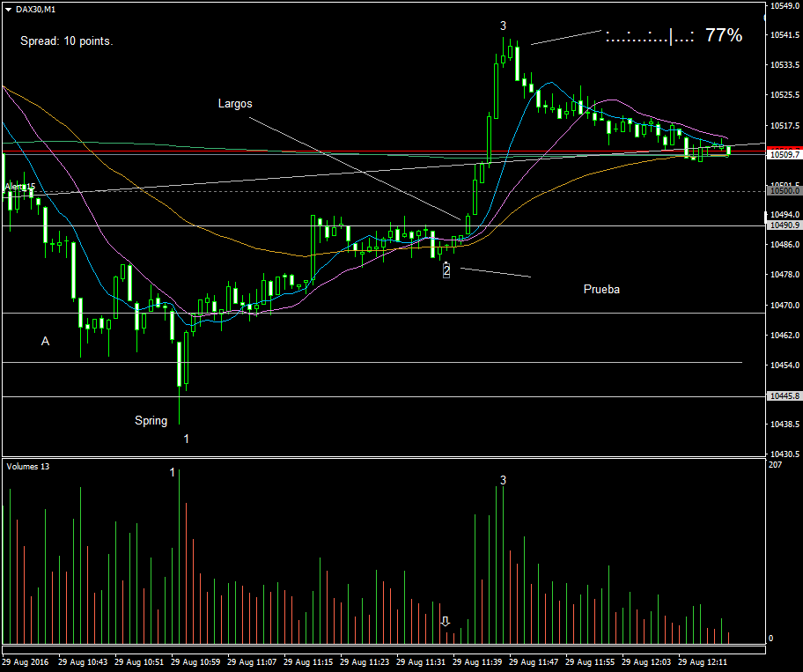Select the 'Prueba' annotation text

click(x=601, y=289)
